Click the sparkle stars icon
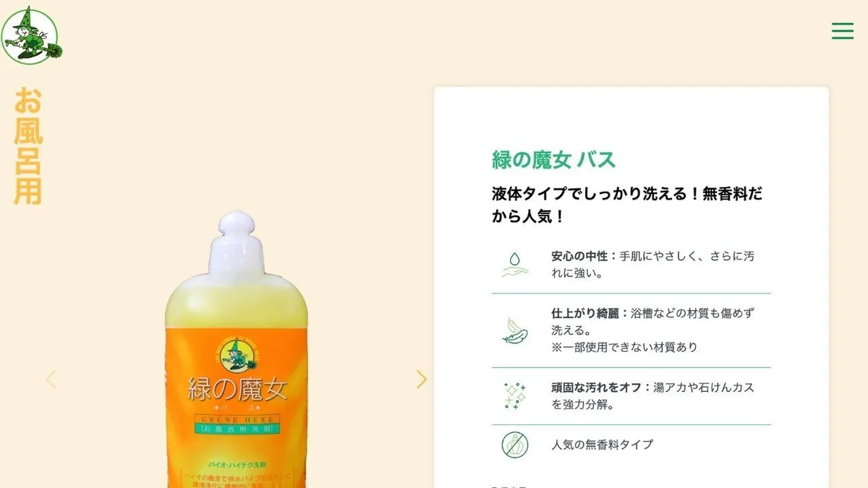Screen dimensions: 868x488 pos(515,396)
